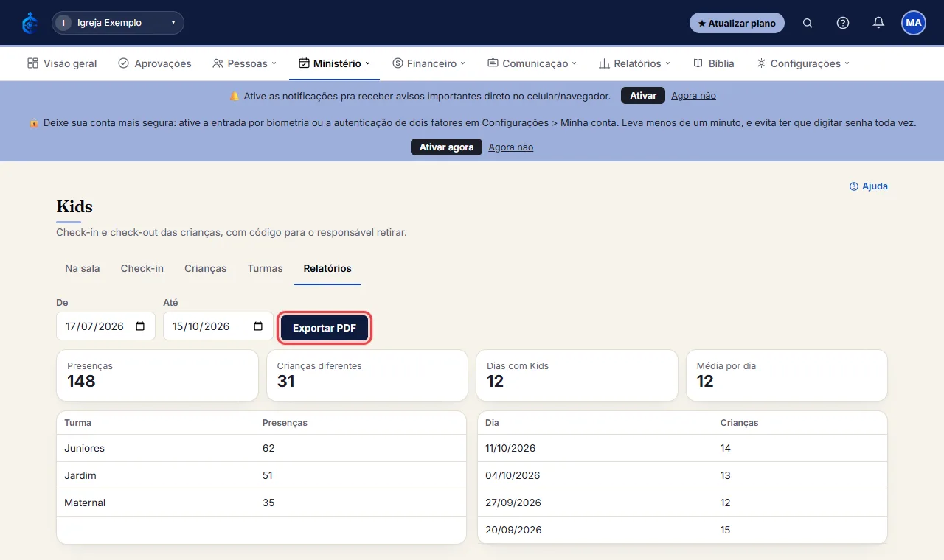Viewport: 944px width, 560px height.
Task: Click the Até date field 15/10/2026
Action: (x=218, y=326)
